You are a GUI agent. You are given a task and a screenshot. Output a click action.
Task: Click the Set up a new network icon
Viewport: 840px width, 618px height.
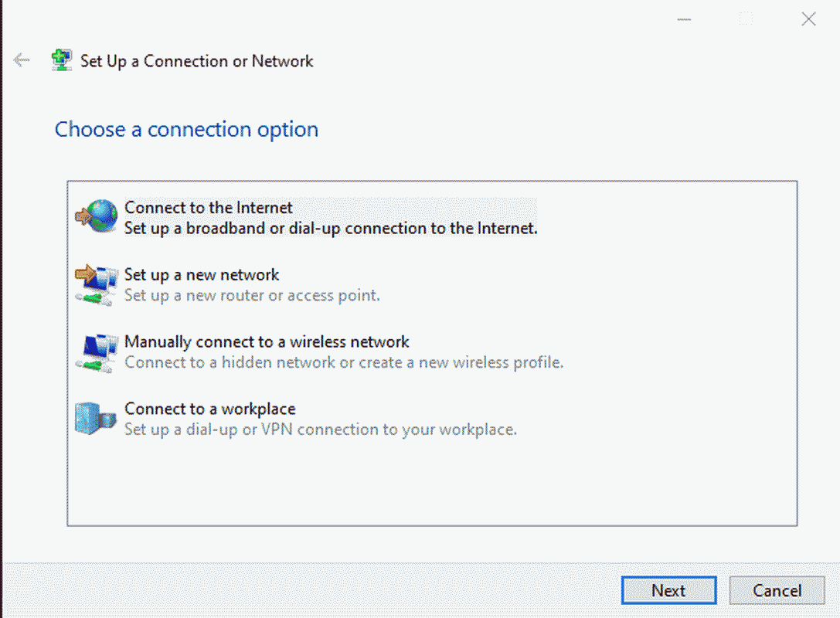point(97,284)
